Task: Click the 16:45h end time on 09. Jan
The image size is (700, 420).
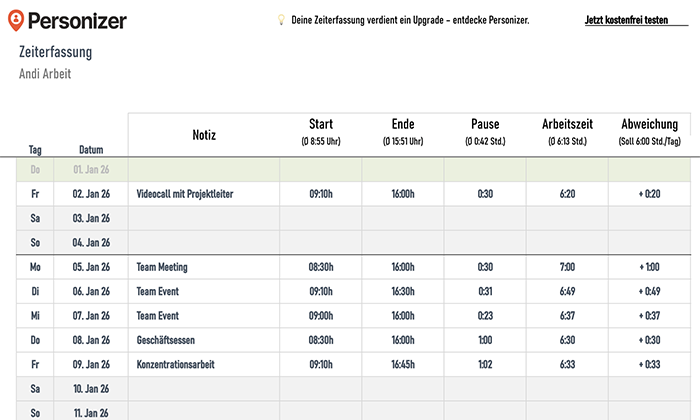Action: pos(403,365)
